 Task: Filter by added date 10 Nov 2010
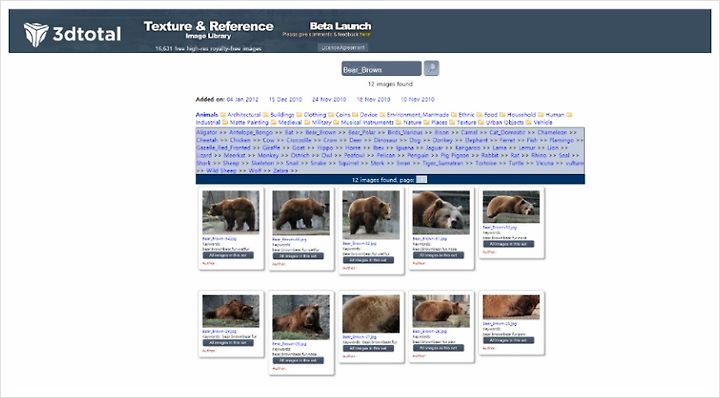417,100
